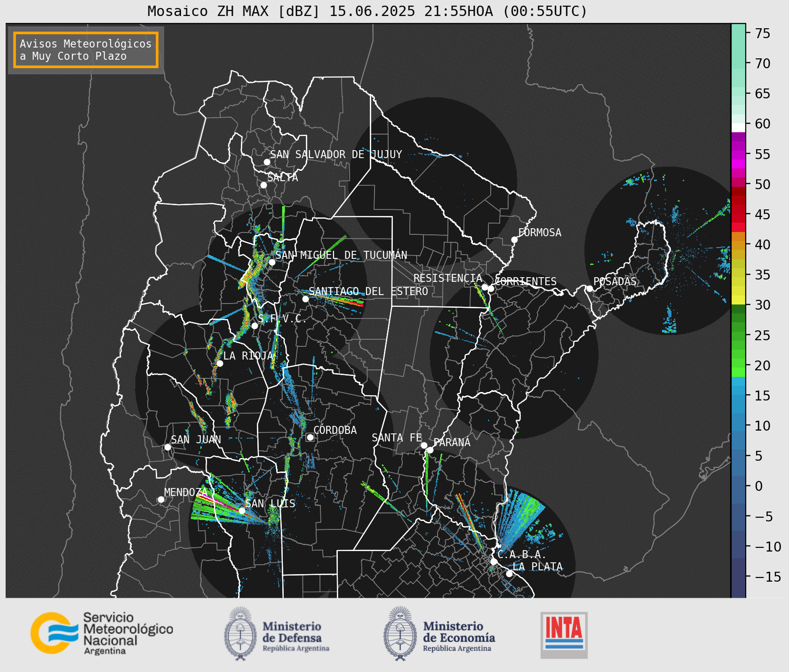
Task: Click the Mendoza city dot
Action: tap(161, 499)
